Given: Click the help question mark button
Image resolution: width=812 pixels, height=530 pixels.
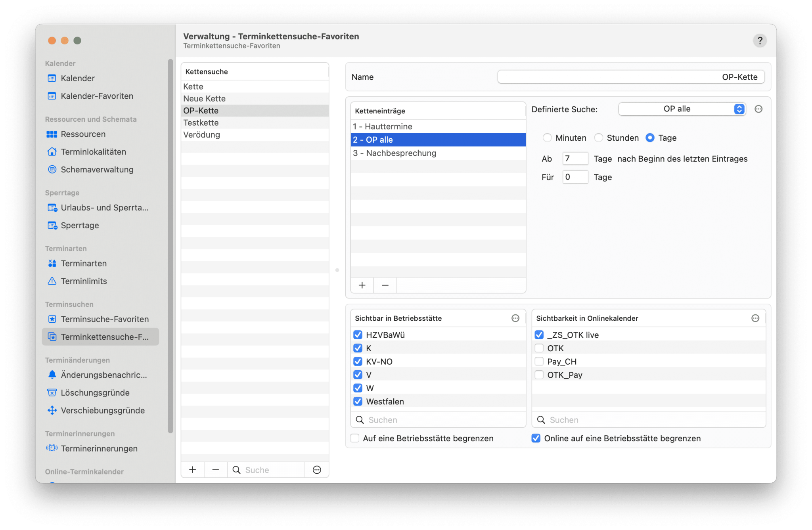Looking at the screenshot, I should click(759, 40).
